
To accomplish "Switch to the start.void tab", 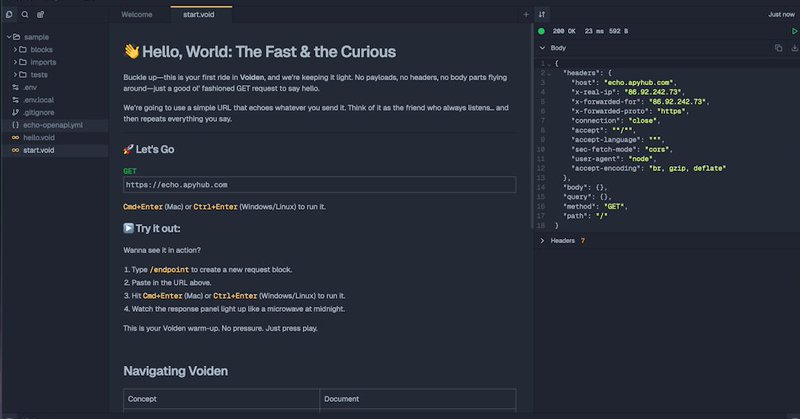I will click(x=199, y=14).
